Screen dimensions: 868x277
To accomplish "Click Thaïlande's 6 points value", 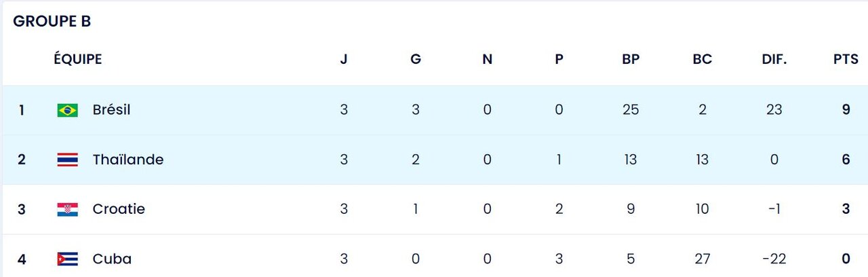I will (x=846, y=160).
